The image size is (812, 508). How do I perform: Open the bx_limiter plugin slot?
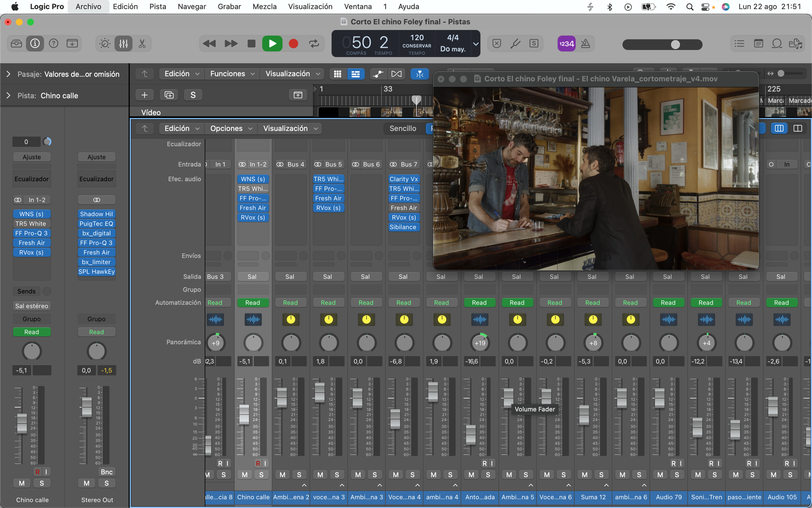(96, 262)
